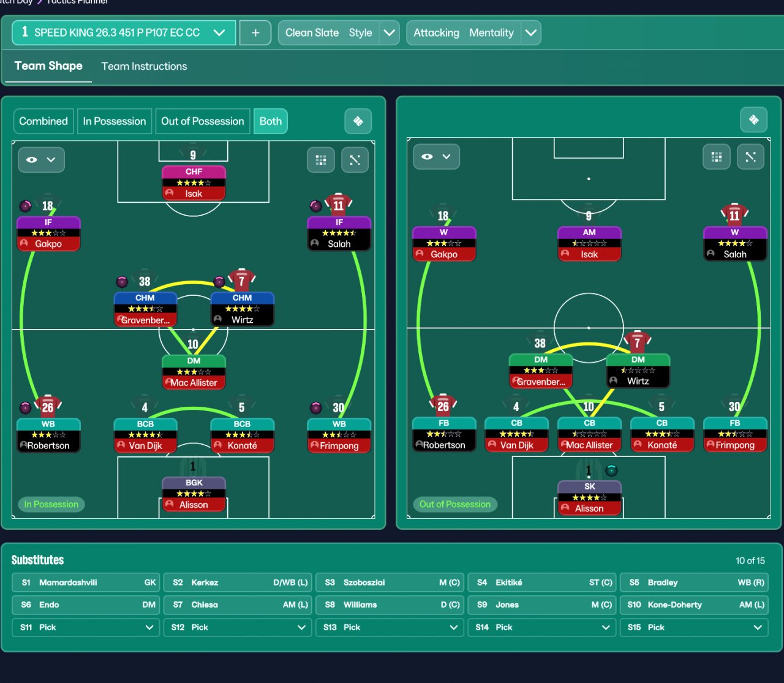Open the eye view dropdown on Out of Possession pitch
Viewport: 784px width, 683px height.
click(x=437, y=157)
